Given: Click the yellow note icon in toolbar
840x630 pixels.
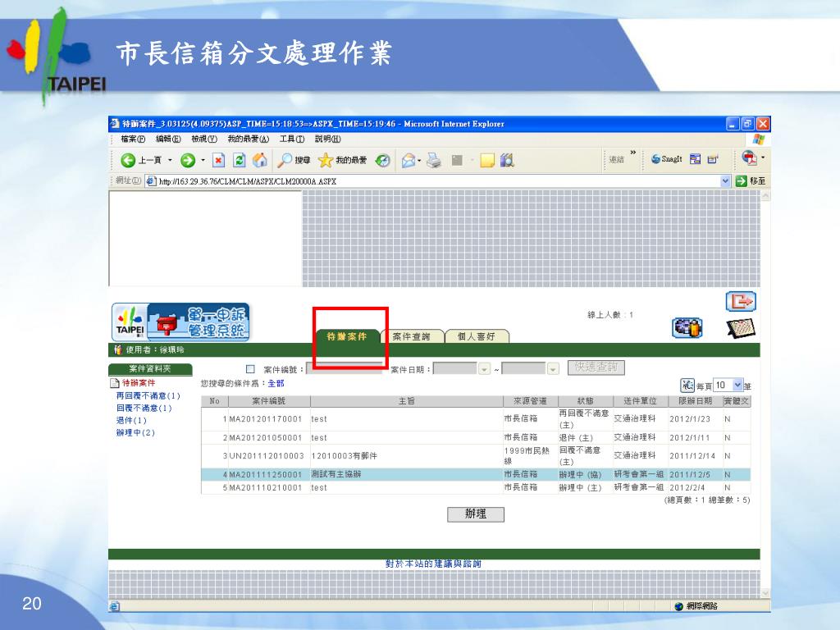Looking at the screenshot, I should 487,160.
